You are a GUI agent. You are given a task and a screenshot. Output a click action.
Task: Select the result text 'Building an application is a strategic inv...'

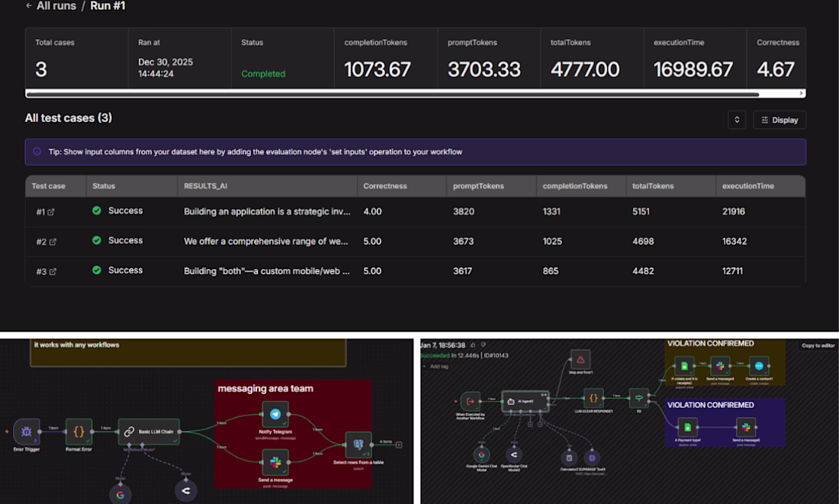click(x=267, y=212)
